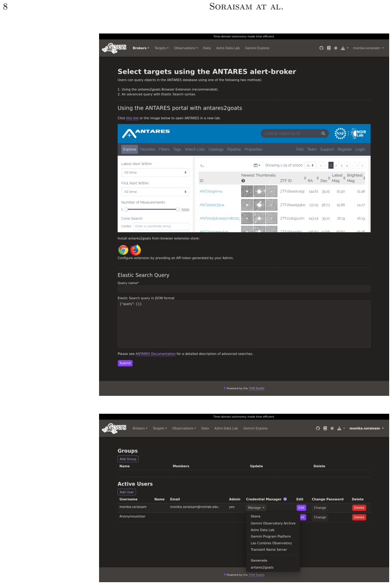
Task: Click the Add User button
Action: (127, 492)
